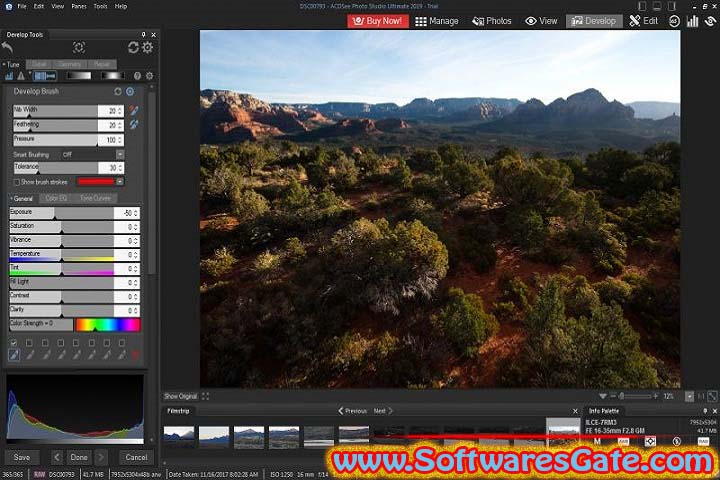The image size is (720, 480).
Task: Click the Buy Now! button
Action: [x=378, y=21]
